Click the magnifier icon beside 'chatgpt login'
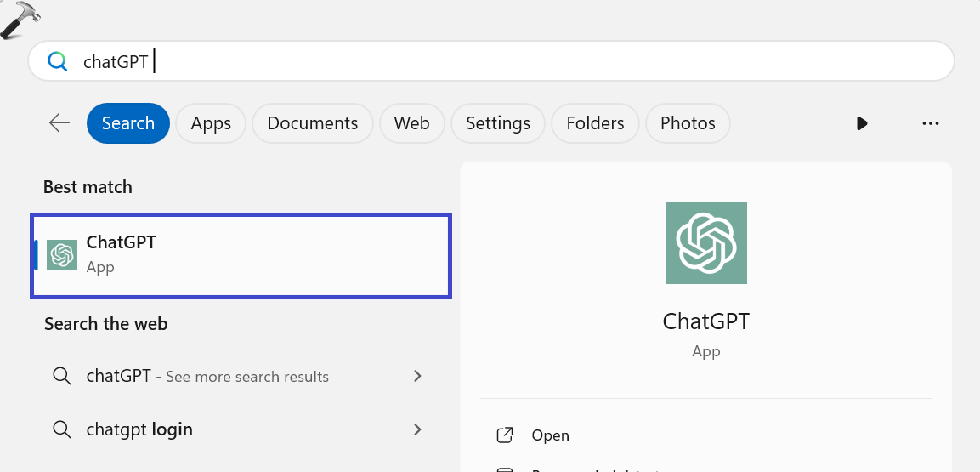 61,429
